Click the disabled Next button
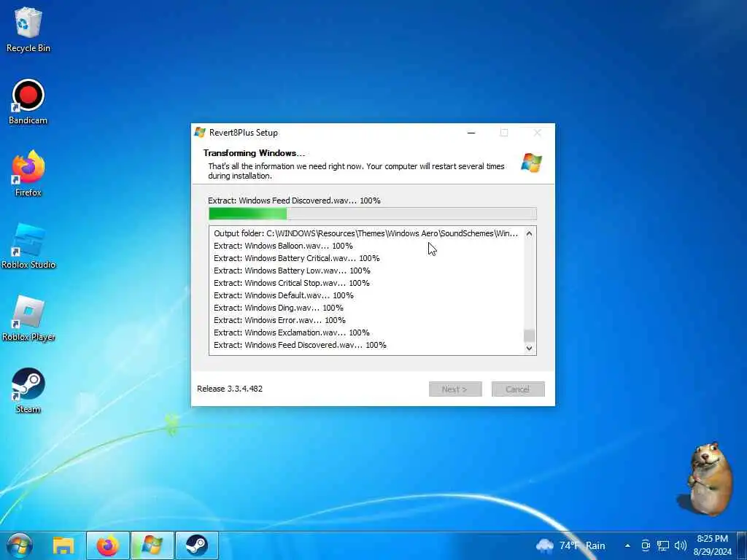747x560 pixels. coord(455,389)
